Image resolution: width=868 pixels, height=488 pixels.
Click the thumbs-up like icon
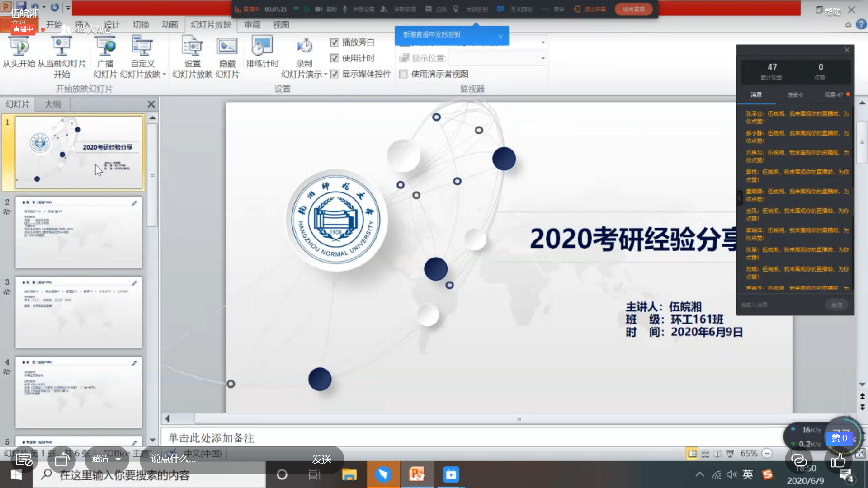pos(838,460)
